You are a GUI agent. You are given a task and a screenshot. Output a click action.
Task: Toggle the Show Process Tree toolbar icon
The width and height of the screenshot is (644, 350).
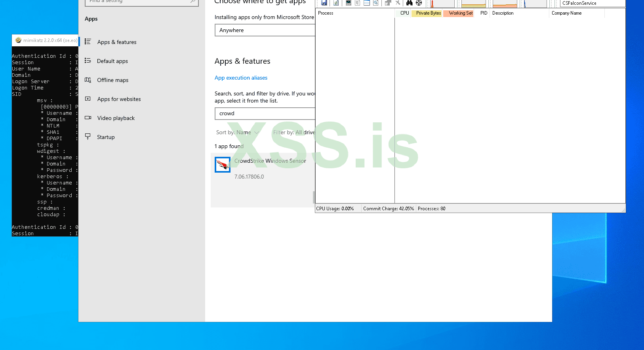(358, 3)
